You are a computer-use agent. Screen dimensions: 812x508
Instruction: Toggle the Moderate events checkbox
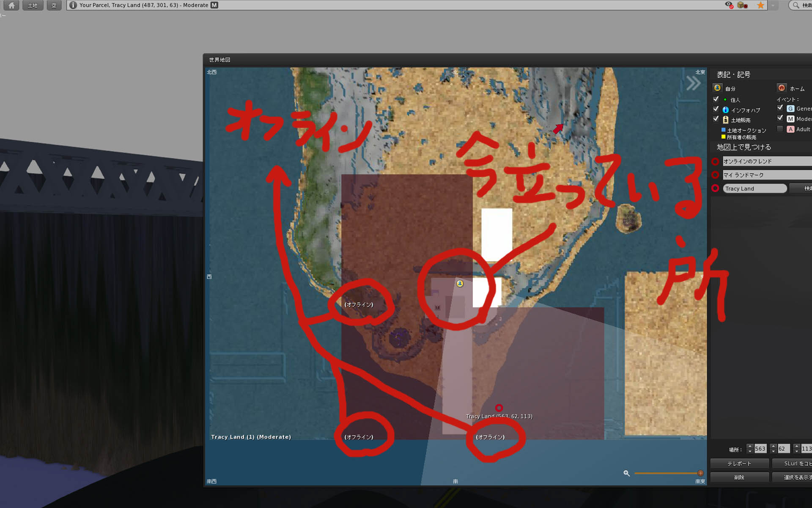780,118
